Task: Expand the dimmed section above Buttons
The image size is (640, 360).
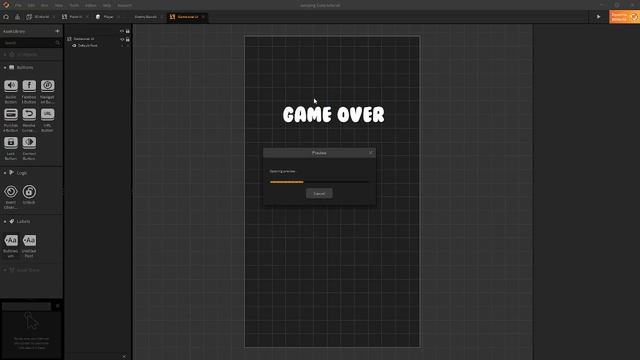Action: pos(5,54)
